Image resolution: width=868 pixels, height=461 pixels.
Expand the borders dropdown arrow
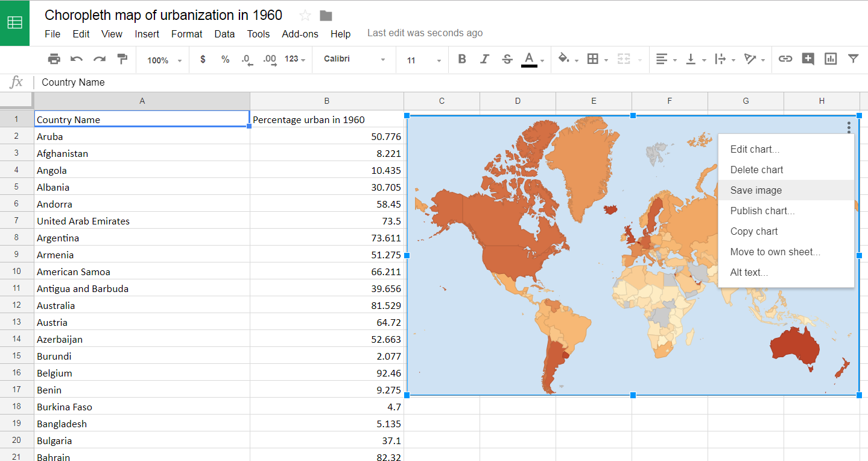[x=606, y=60]
